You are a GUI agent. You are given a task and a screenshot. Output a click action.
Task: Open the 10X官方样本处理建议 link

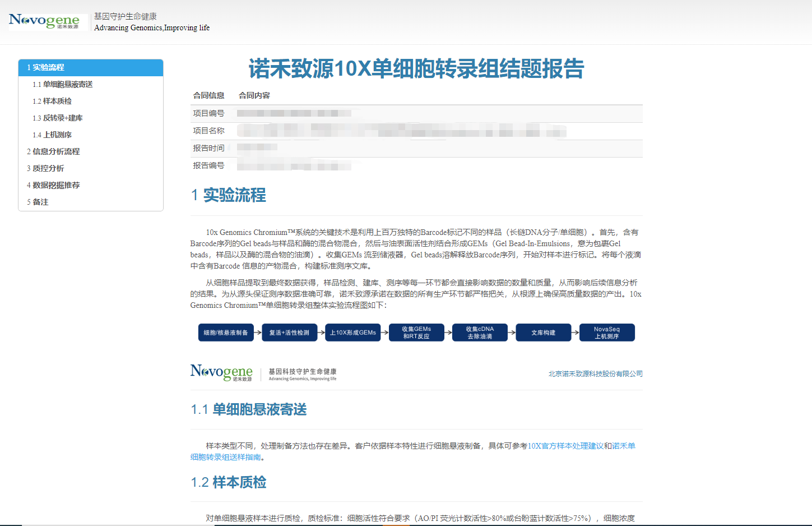point(565,446)
